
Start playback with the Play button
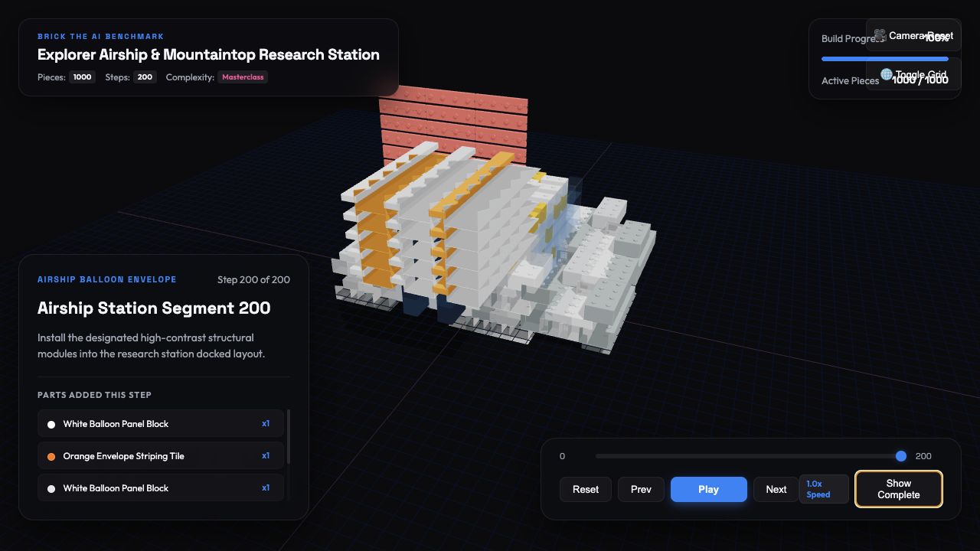pyautogui.click(x=708, y=489)
